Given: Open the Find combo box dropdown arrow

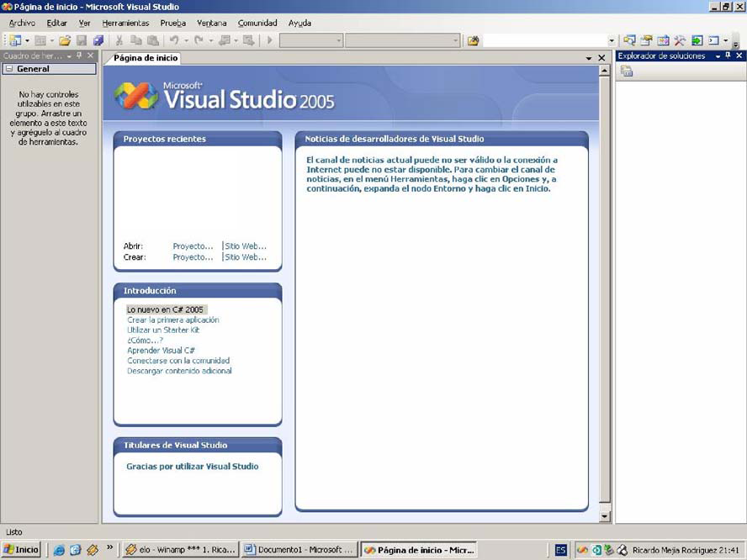Looking at the screenshot, I should click(612, 41).
